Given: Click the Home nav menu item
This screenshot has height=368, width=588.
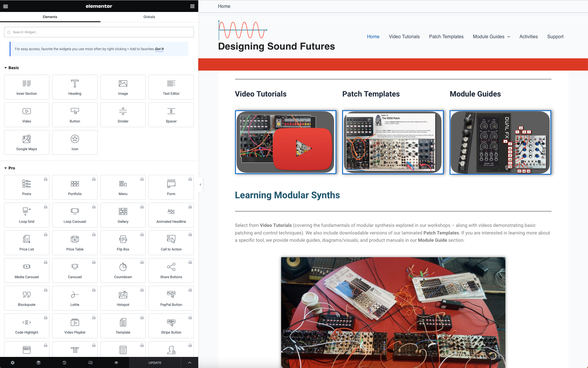Looking at the screenshot, I should (x=373, y=36).
